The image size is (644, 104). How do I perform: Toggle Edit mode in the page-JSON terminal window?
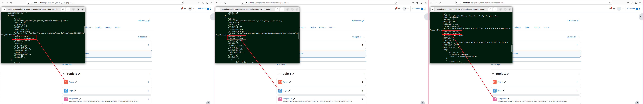(423, 9)
